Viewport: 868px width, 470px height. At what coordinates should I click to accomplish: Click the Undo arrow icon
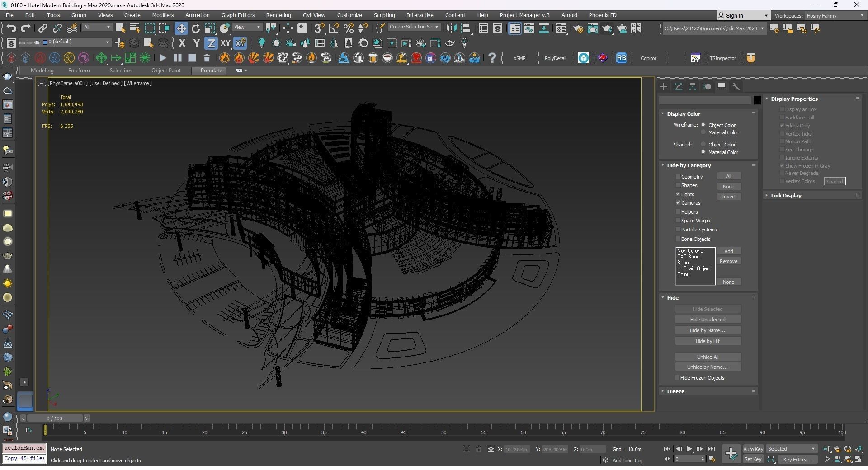pyautogui.click(x=11, y=28)
